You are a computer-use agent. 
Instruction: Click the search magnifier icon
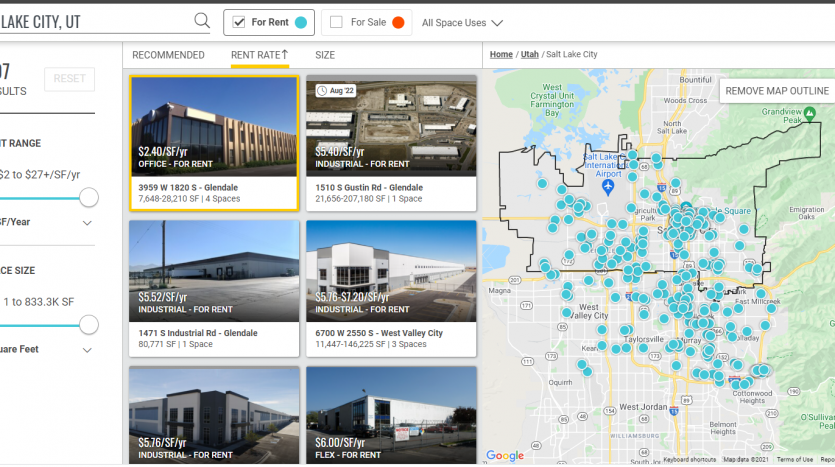pos(202,21)
